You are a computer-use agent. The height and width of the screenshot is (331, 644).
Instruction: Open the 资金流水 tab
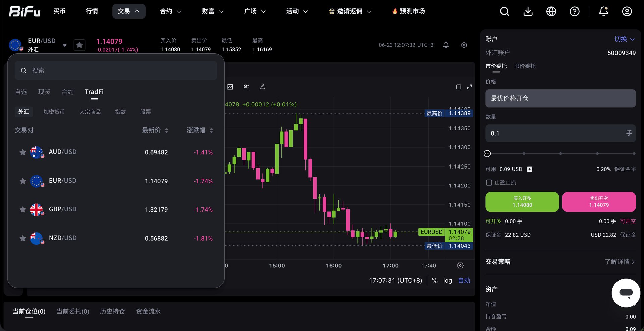(x=148, y=312)
